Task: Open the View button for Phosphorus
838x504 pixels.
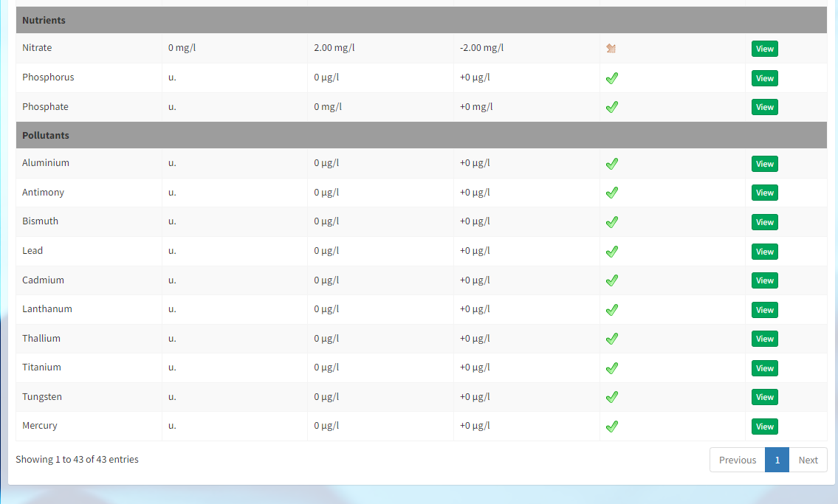Action: (764, 78)
